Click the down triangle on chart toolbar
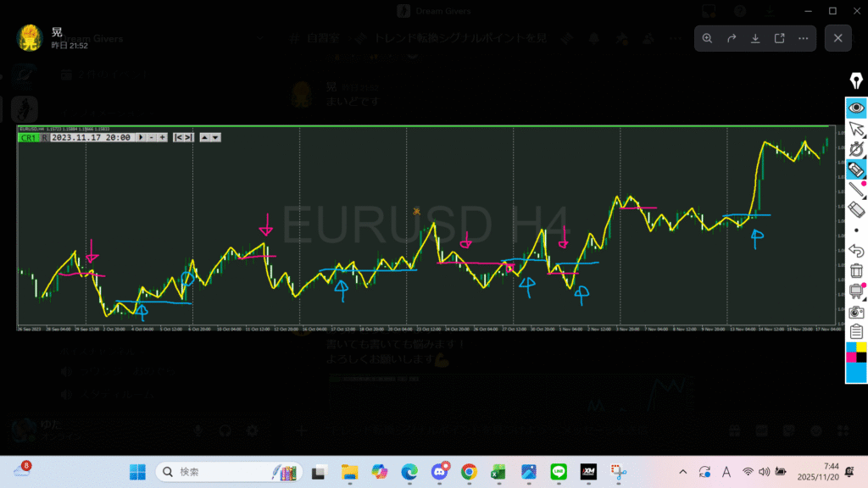The width and height of the screenshot is (868, 488). pyautogui.click(x=216, y=137)
